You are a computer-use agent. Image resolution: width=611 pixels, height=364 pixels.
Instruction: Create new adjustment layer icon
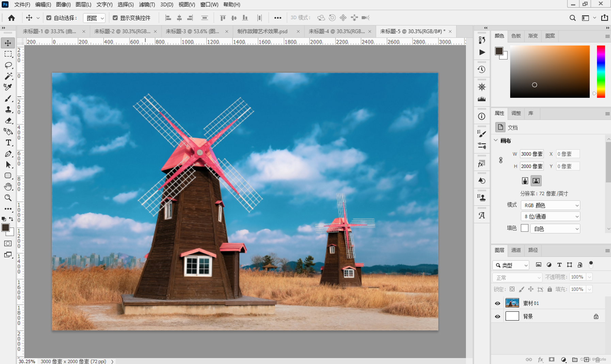click(x=563, y=359)
